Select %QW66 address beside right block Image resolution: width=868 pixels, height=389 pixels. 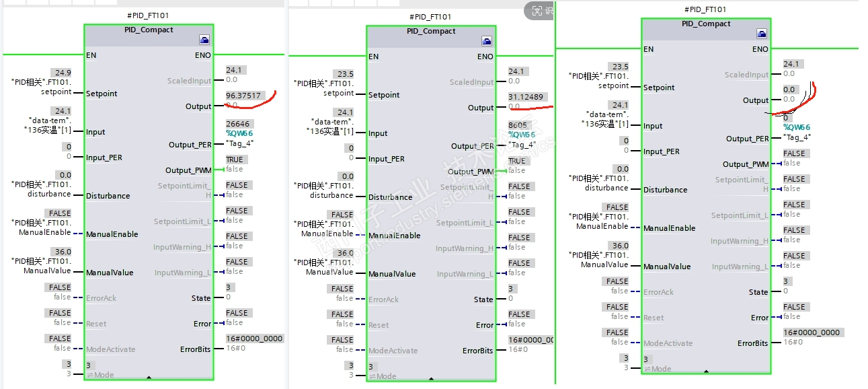[797, 127]
